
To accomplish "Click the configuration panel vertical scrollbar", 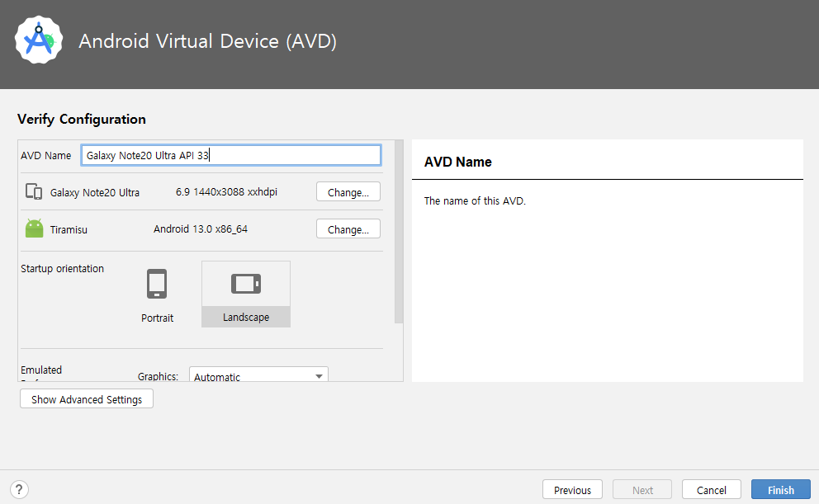I will (x=399, y=232).
